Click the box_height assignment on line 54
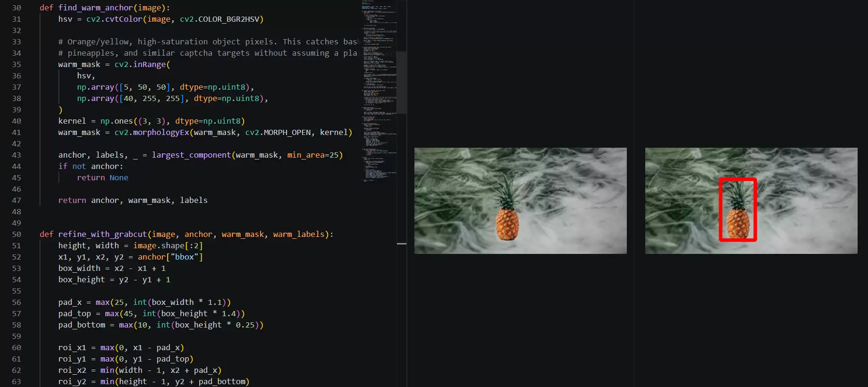The image size is (868, 387). (x=114, y=279)
